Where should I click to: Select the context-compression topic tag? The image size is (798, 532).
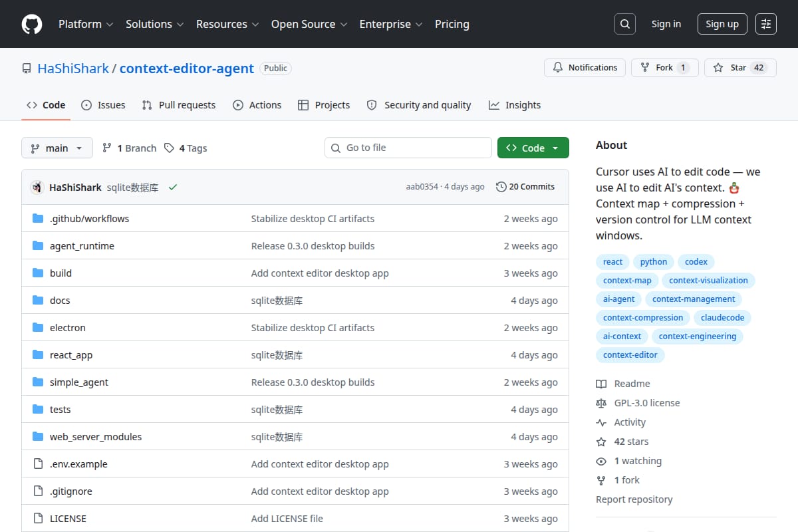coord(643,318)
